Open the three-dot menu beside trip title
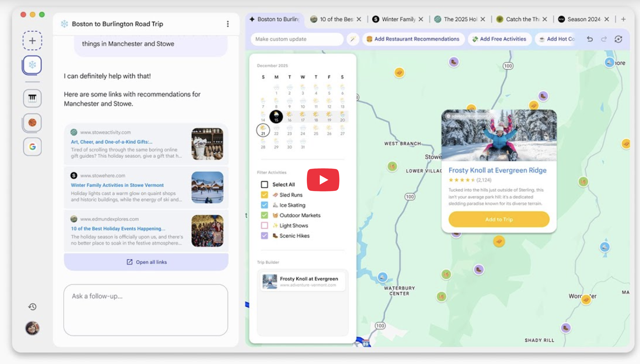 [228, 24]
